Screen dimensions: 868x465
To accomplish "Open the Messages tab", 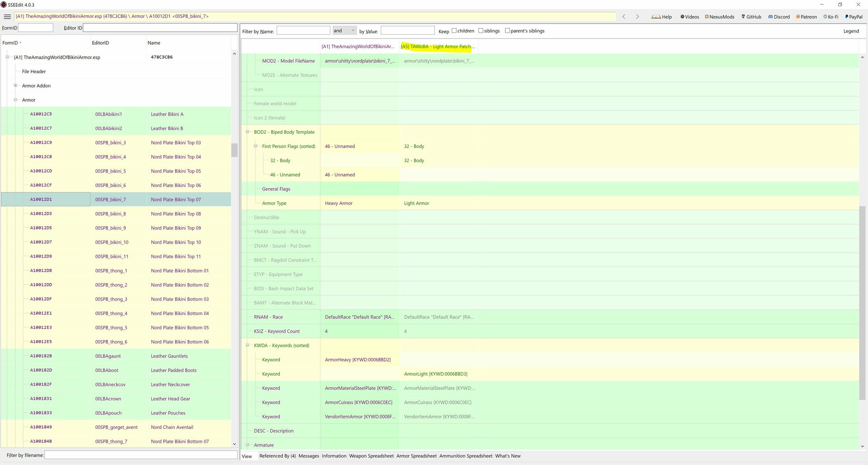I will [309, 456].
